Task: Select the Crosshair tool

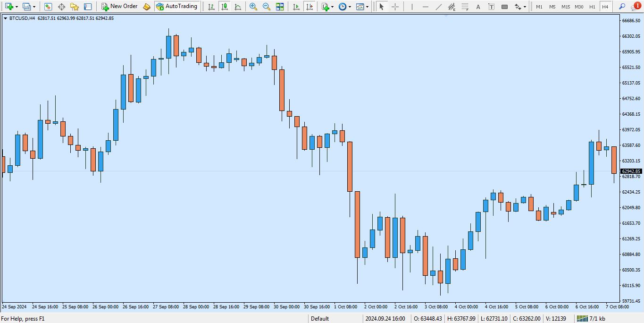Action: (395, 7)
